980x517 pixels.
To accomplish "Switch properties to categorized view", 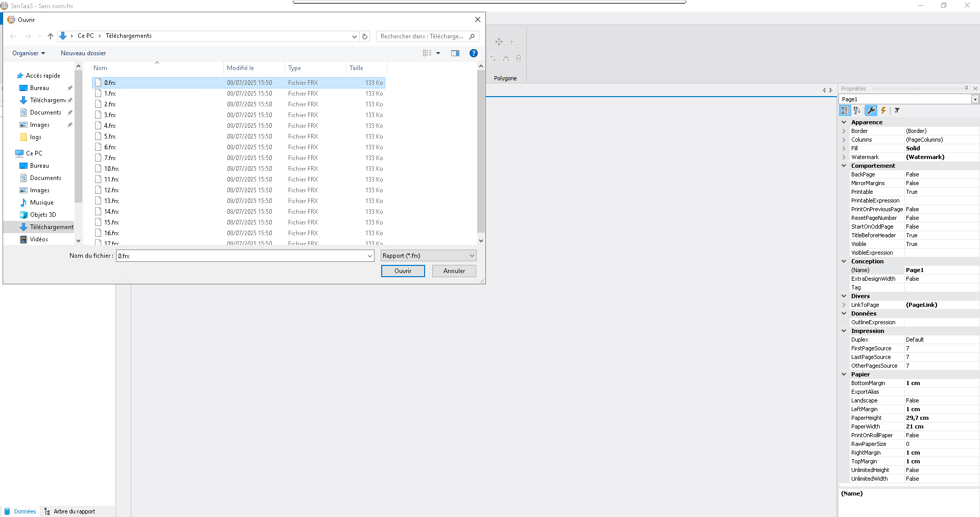I will (845, 110).
